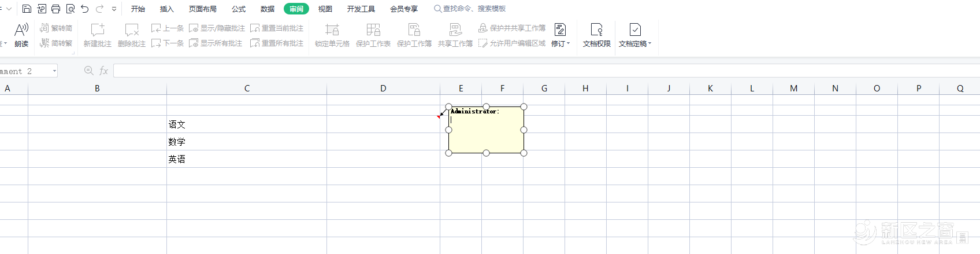Open the 开始 tab

click(138, 9)
